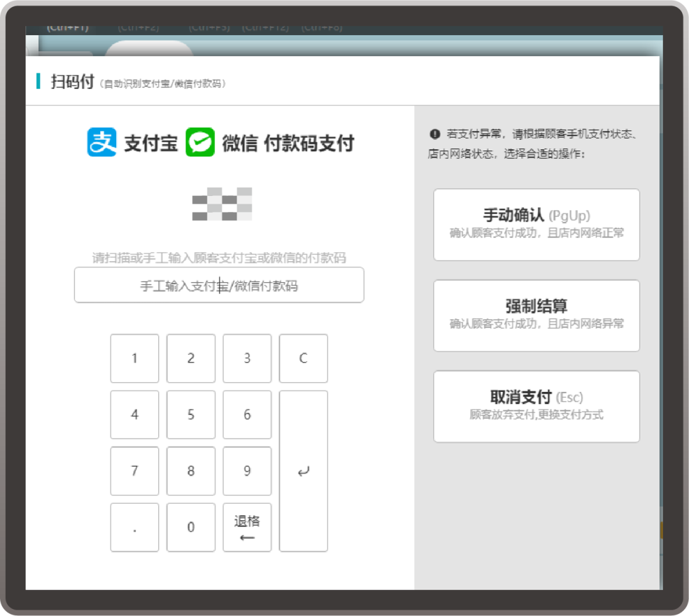The image size is (689, 616).
Task: Tap keypad digit 6
Action: pyautogui.click(x=247, y=415)
